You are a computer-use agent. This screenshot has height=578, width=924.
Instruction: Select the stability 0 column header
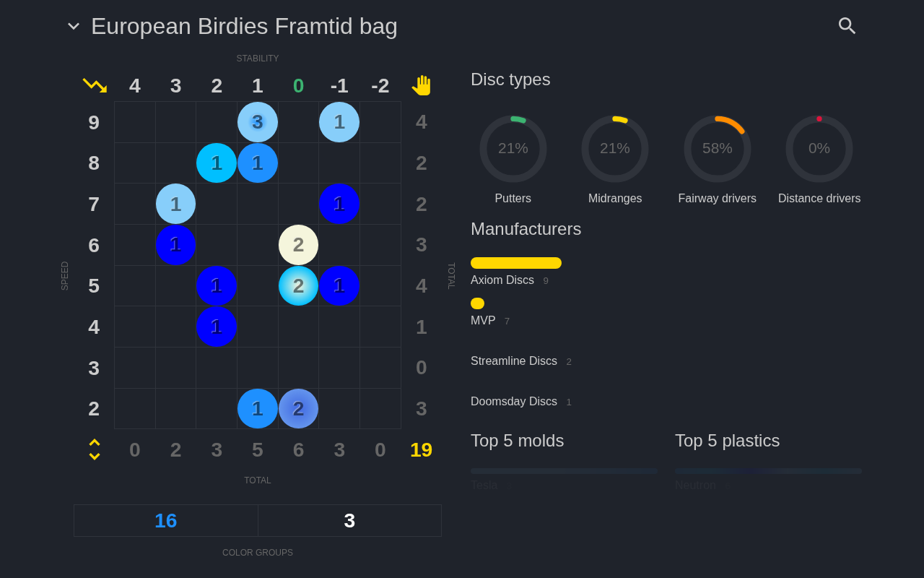tap(298, 85)
